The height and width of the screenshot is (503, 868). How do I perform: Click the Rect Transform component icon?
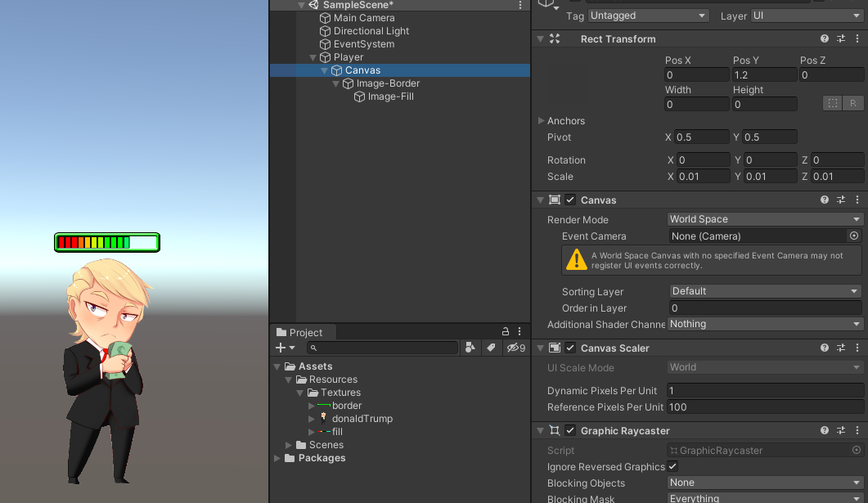point(554,38)
